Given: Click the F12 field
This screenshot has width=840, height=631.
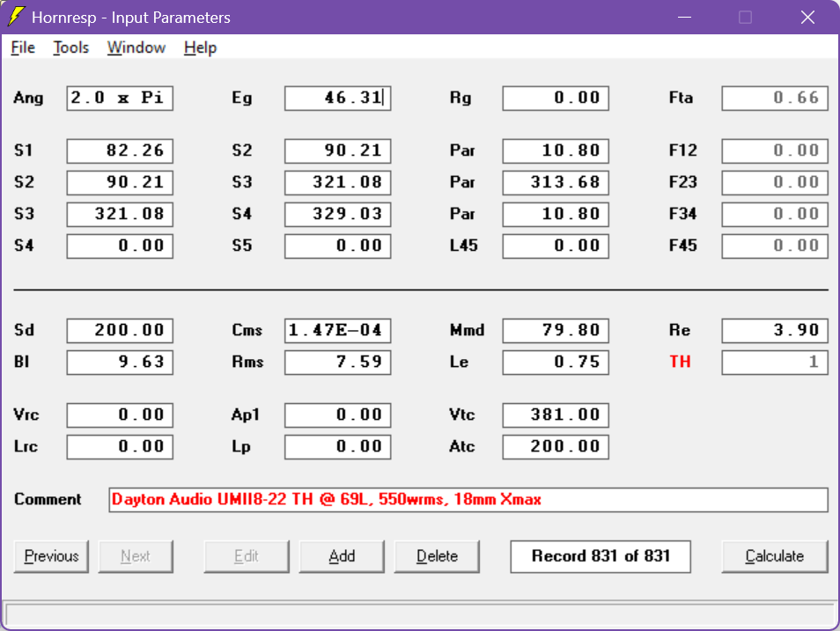Looking at the screenshot, I should (x=775, y=150).
